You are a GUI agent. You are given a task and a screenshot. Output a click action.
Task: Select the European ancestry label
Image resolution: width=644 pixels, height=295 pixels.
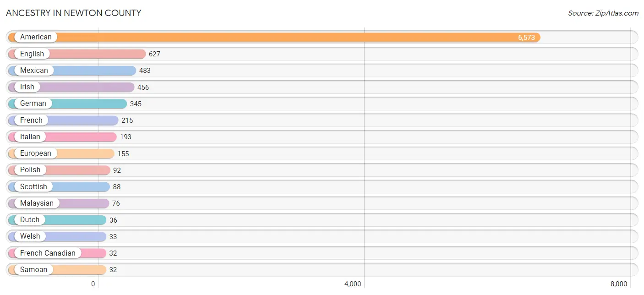pos(36,153)
